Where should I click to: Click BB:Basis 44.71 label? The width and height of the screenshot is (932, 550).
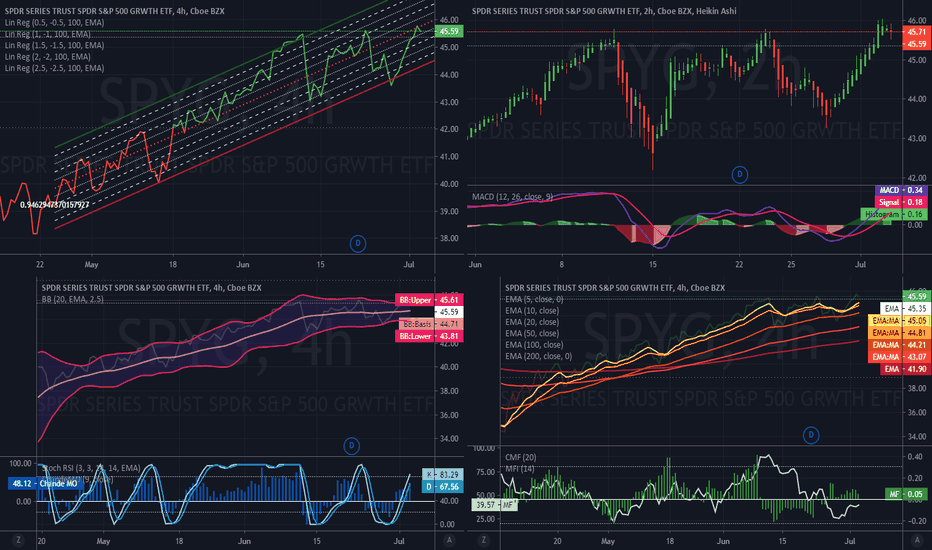429,324
